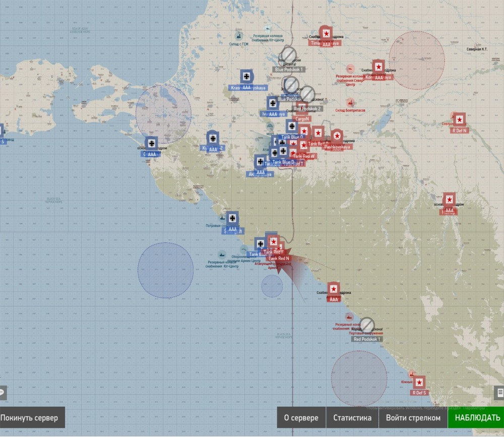Click the red eastern main airfield star icon

(x=450, y=200)
